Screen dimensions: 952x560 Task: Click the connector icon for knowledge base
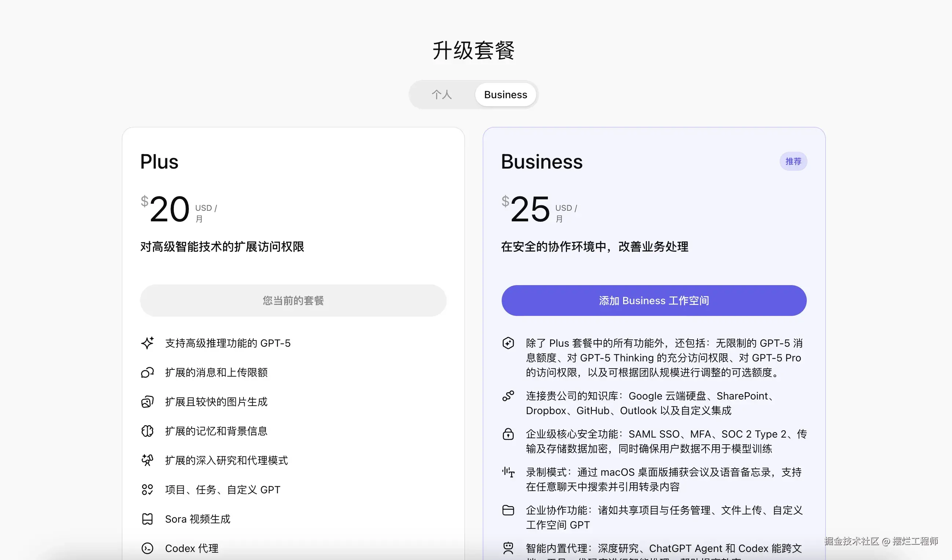(508, 396)
